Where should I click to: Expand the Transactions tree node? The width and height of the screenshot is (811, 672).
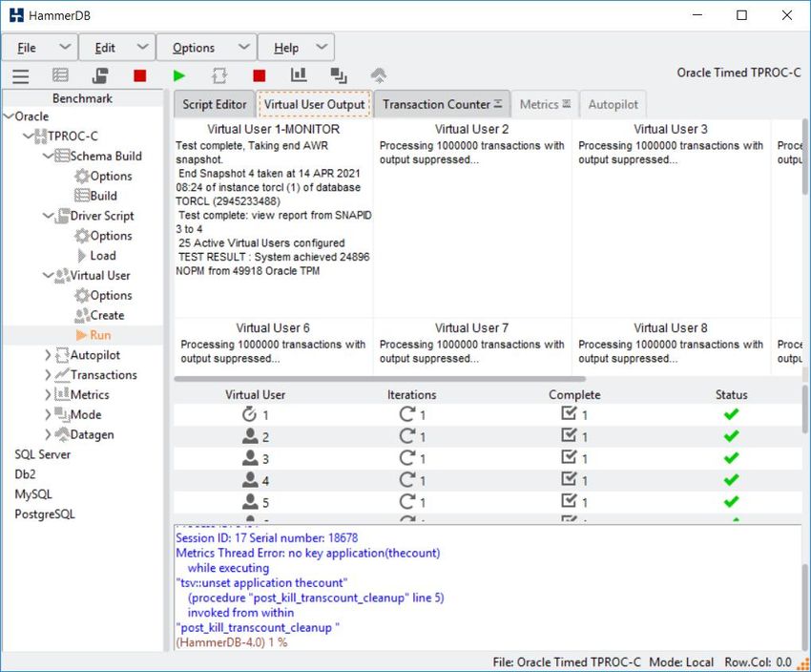(48, 374)
